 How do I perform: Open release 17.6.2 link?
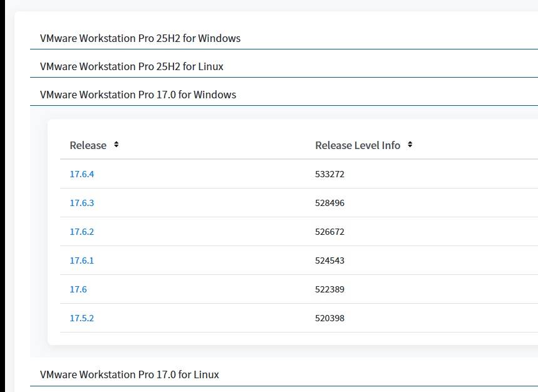click(81, 232)
